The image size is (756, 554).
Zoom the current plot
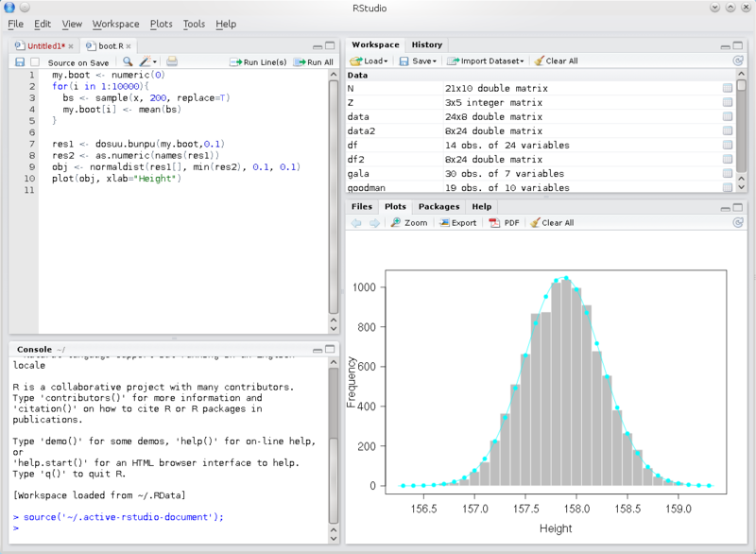point(409,223)
